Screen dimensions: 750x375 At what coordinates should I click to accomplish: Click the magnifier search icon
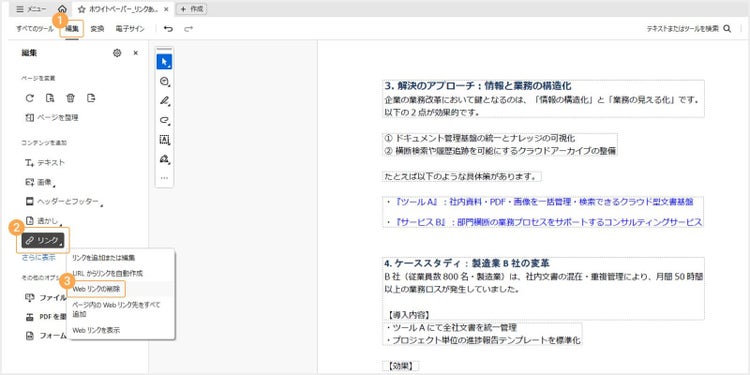[727, 29]
